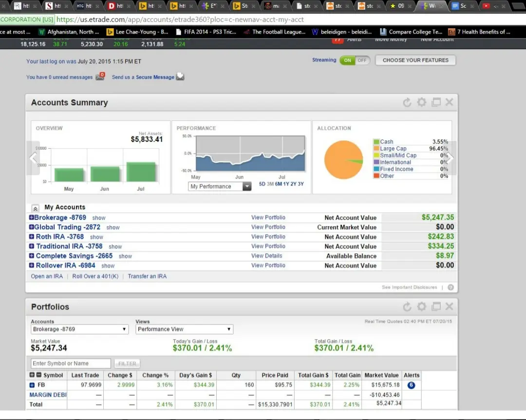Viewport: 526px width, 420px height.
Task: Click the FB alerts badge
Action: 411,385
